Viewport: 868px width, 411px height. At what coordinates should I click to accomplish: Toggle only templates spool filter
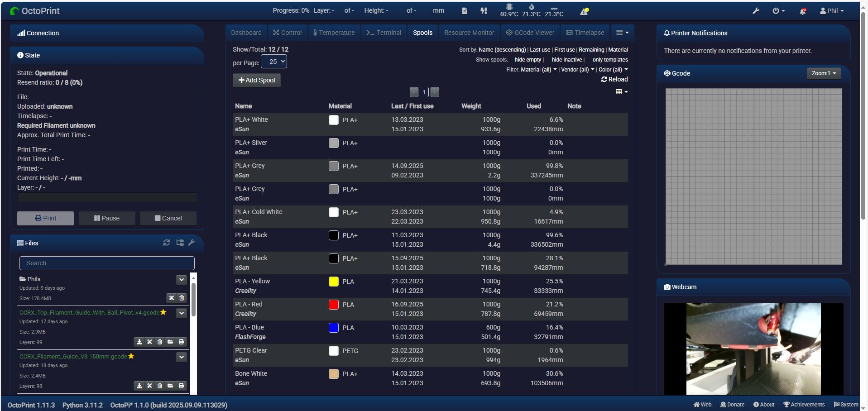610,60
